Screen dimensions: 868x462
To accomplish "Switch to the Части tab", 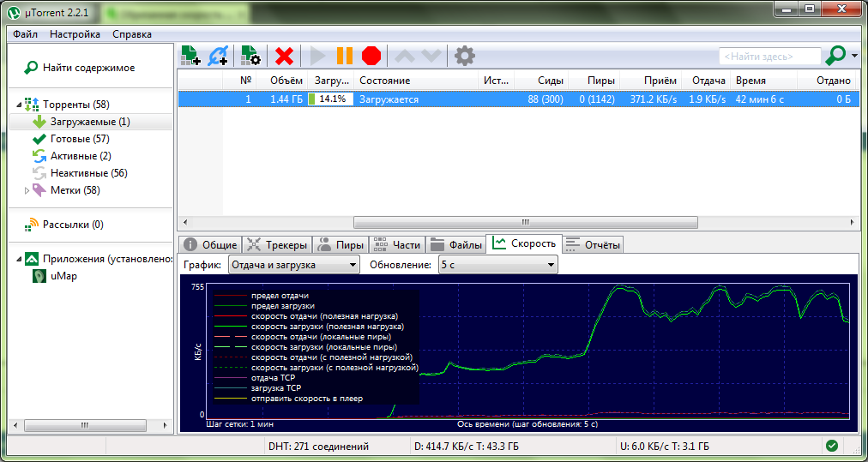I will point(397,244).
